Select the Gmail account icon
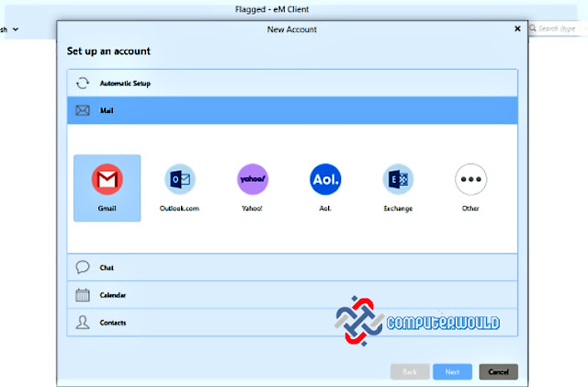This screenshot has width=588, height=387. click(x=107, y=179)
